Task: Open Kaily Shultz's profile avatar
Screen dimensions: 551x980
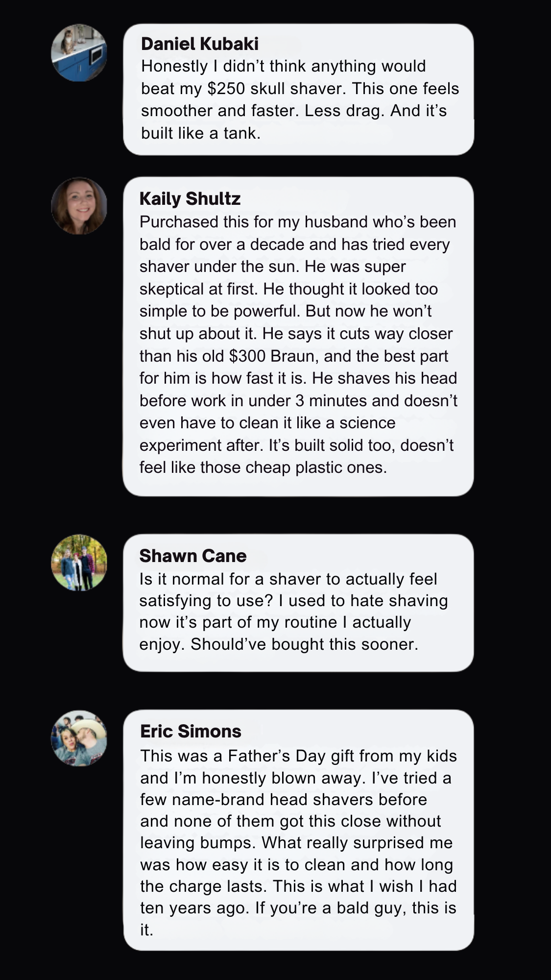Action: coord(79,206)
